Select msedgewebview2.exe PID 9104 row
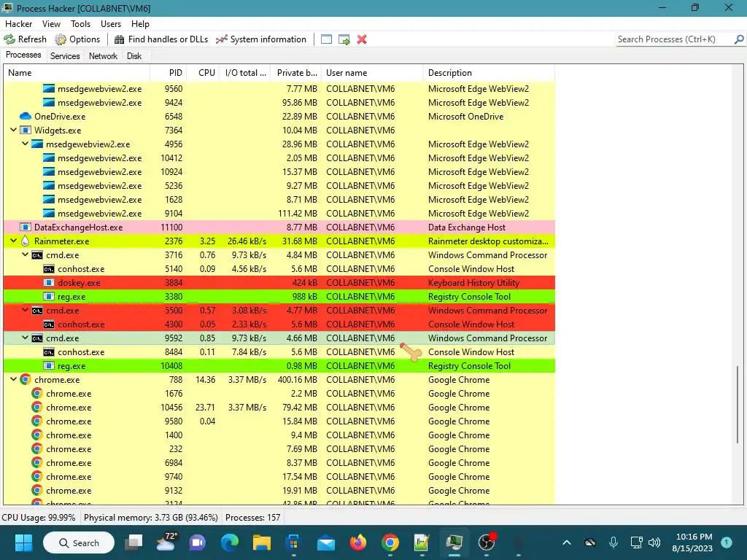This screenshot has height=560, width=747. (x=279, y=214)
